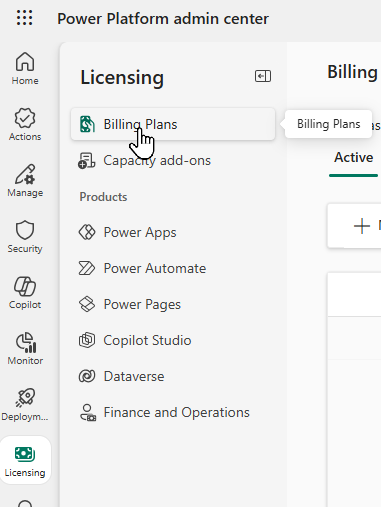Open Actions in the left rail
381x507 pixels.
[25, 125]
